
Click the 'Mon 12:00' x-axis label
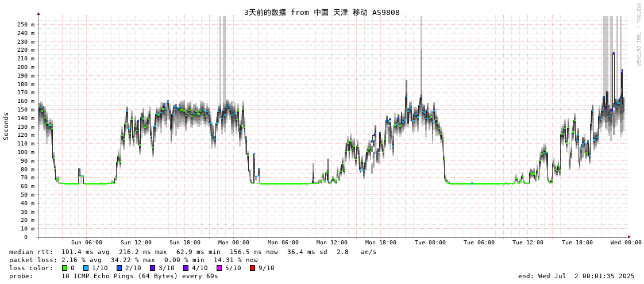tap(332, 243)
